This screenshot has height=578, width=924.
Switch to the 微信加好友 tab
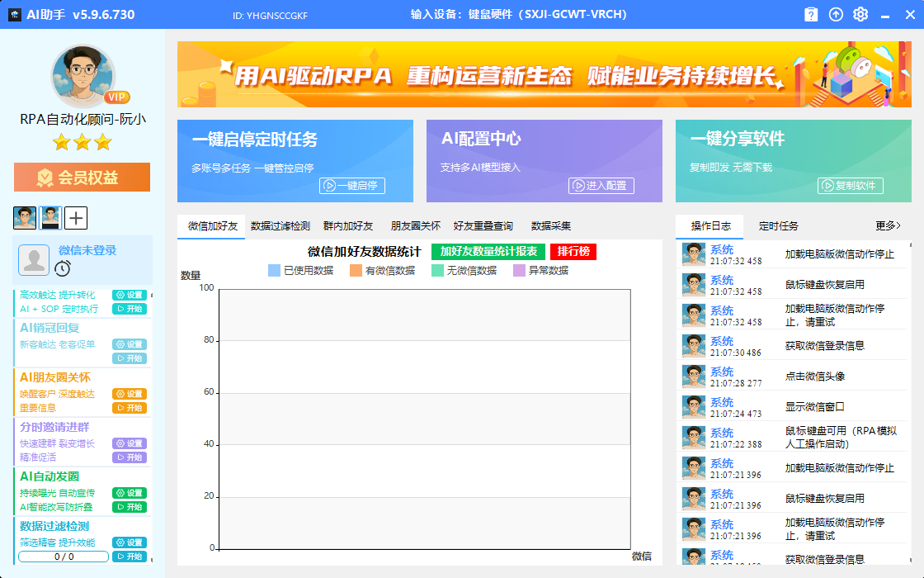tap(212, 226)
